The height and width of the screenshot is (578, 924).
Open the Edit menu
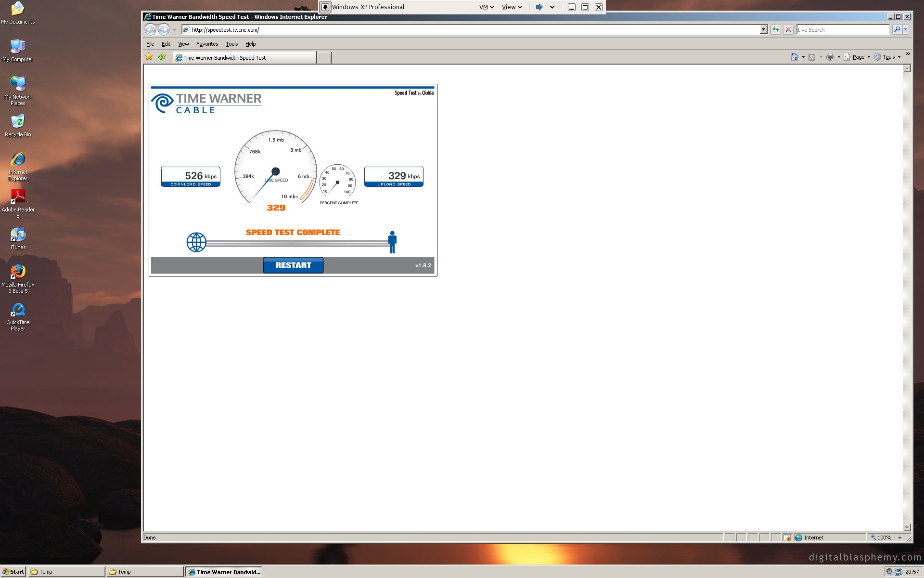pyautogui.click(x=166, y=44)
